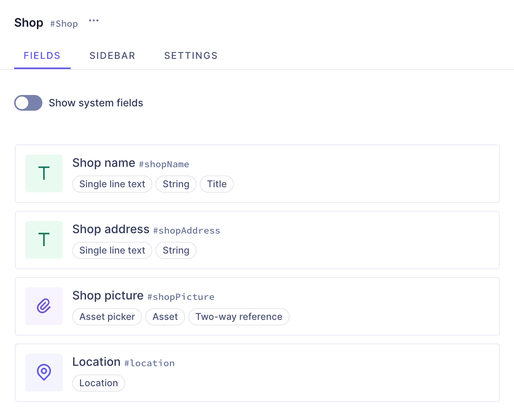Open the Settings tab

tap(191, 56)
